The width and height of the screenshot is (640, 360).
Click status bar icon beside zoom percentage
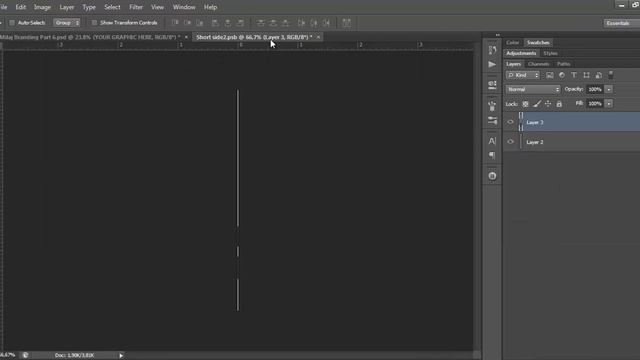[x=25, y=356]
